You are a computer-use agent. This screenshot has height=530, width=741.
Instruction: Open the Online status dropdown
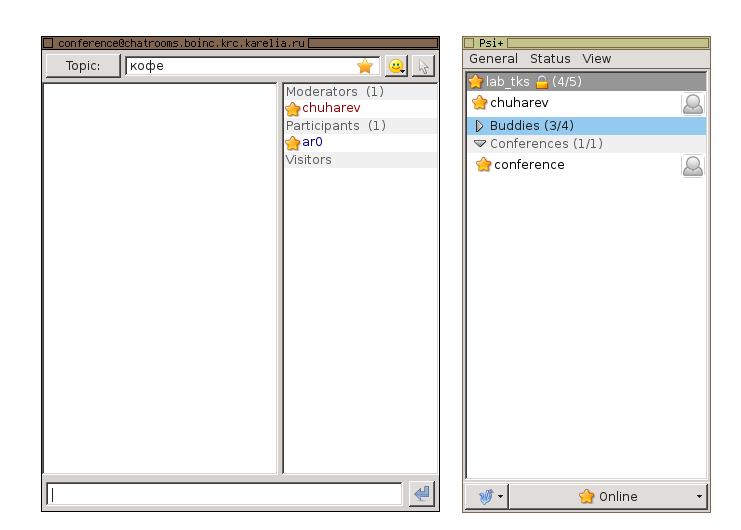coord(608,496)
